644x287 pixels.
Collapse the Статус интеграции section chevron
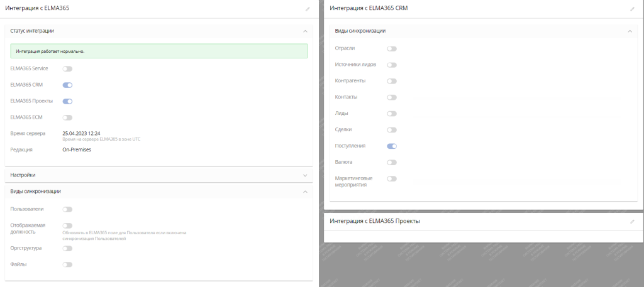[x=305, y=31]
